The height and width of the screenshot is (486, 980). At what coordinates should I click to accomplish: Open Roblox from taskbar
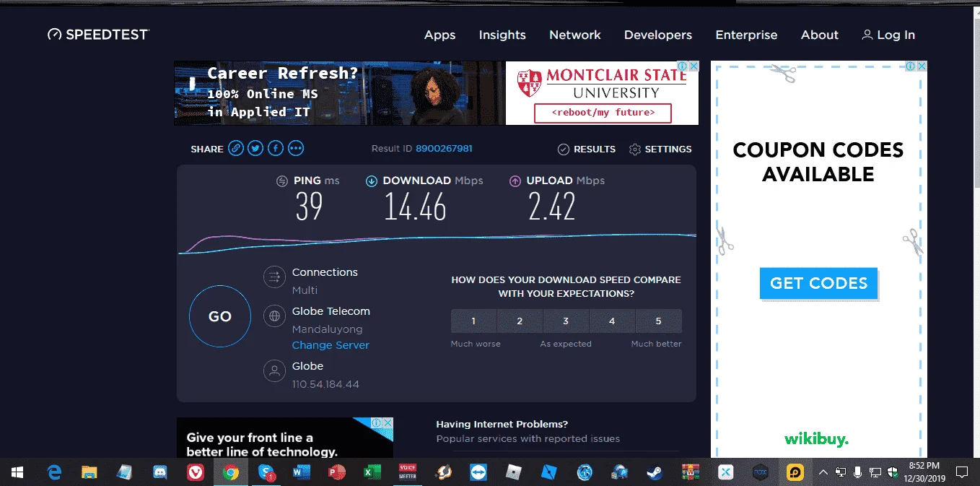point(514,472)
